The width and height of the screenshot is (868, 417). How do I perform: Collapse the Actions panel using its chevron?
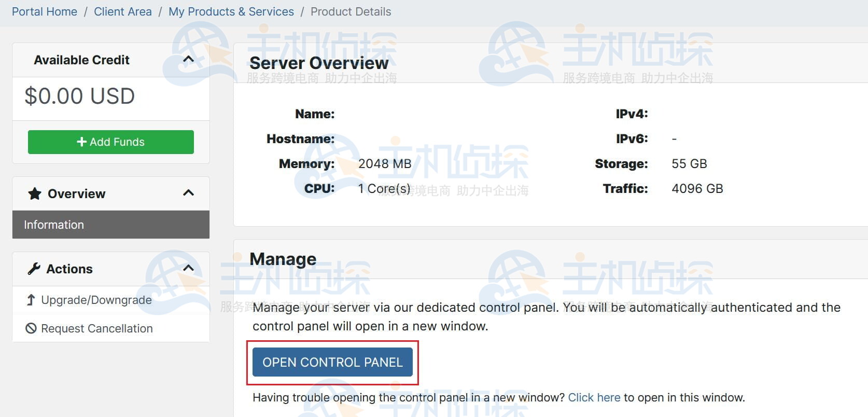189,268
